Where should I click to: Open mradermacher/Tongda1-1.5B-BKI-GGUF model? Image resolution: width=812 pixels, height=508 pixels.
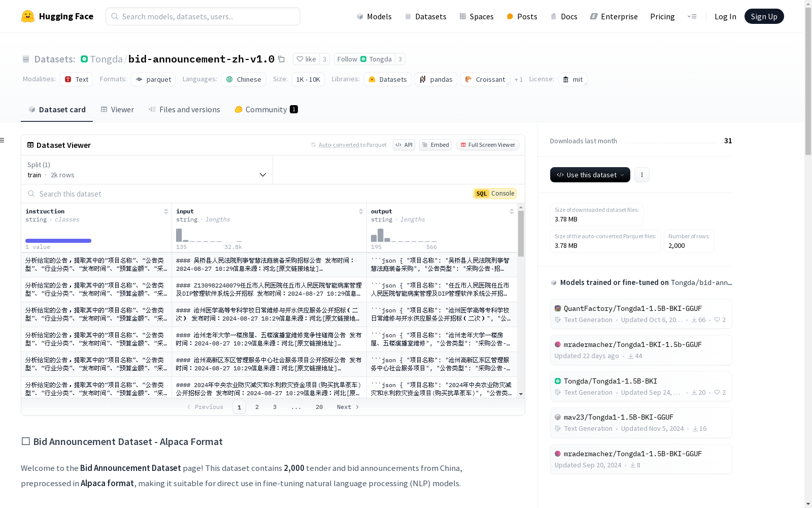(641, 459)
